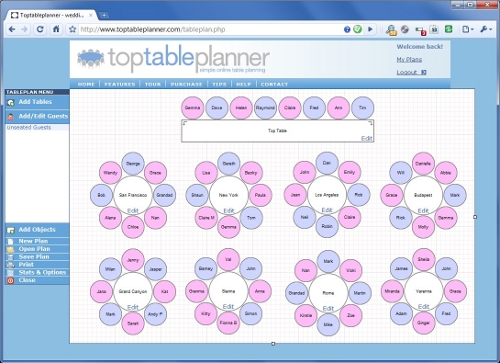The image size is (500, 363).
Task: Go back with the browser back arrow
Action: point(12,29)
